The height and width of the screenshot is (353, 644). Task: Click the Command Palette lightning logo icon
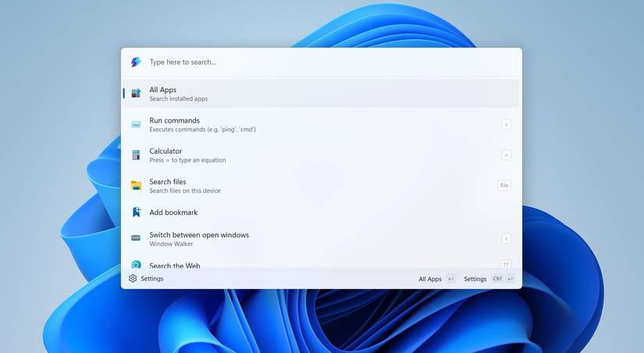click(136, 62)
